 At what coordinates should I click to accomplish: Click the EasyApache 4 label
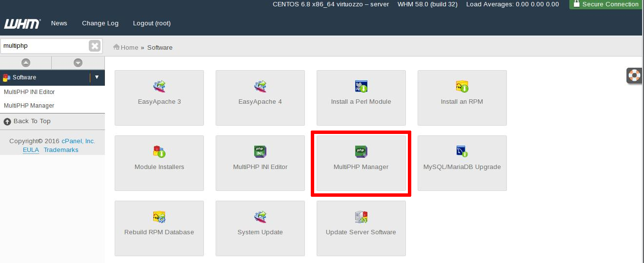260,102
